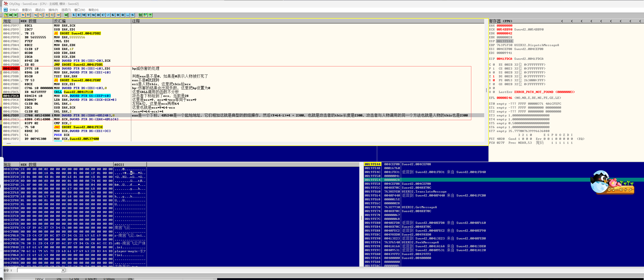Click the Restart program rewind icon
The image size is (644, 280).
tap(10, 15)
